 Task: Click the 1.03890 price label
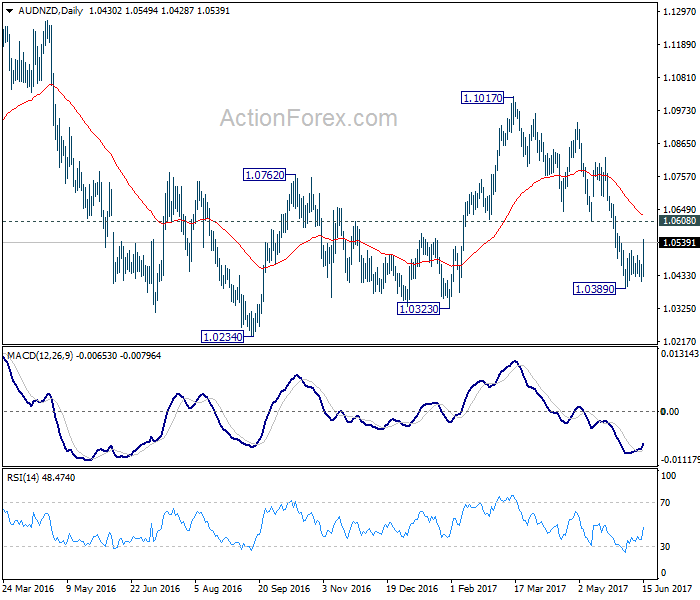(595, 289)
